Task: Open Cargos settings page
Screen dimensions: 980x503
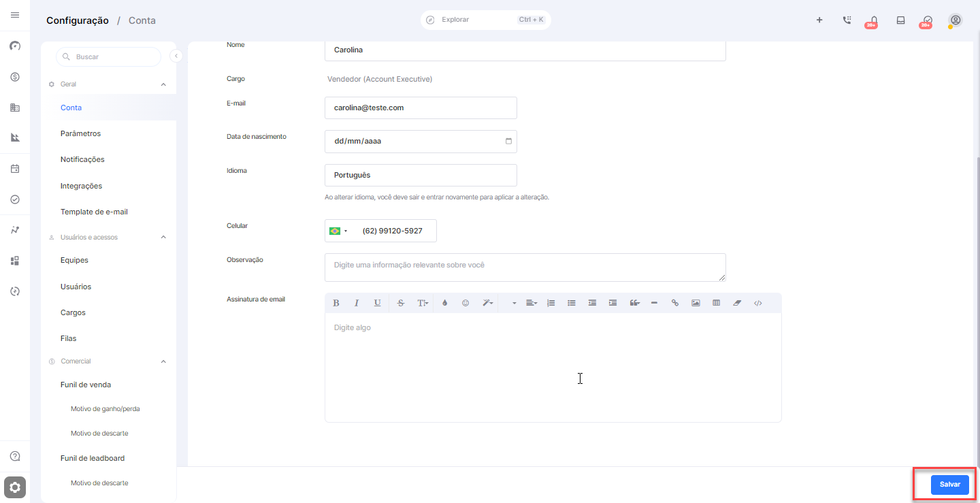Action: coord(73,312)
